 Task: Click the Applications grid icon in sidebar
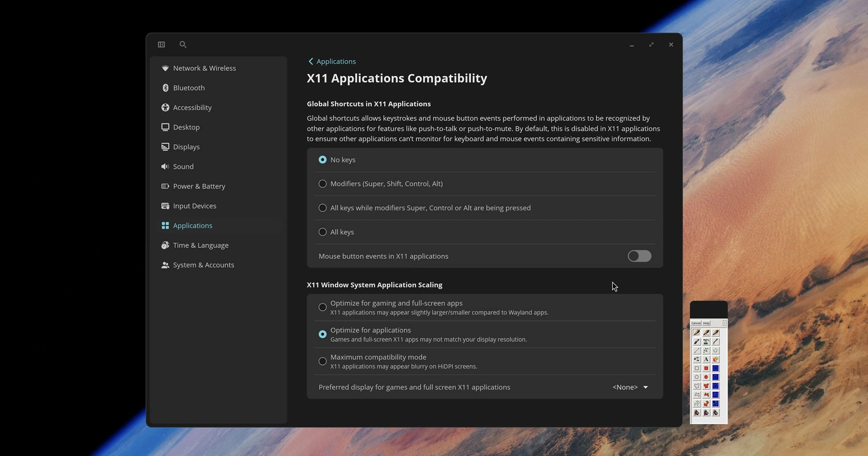click(x=165, y=225)
